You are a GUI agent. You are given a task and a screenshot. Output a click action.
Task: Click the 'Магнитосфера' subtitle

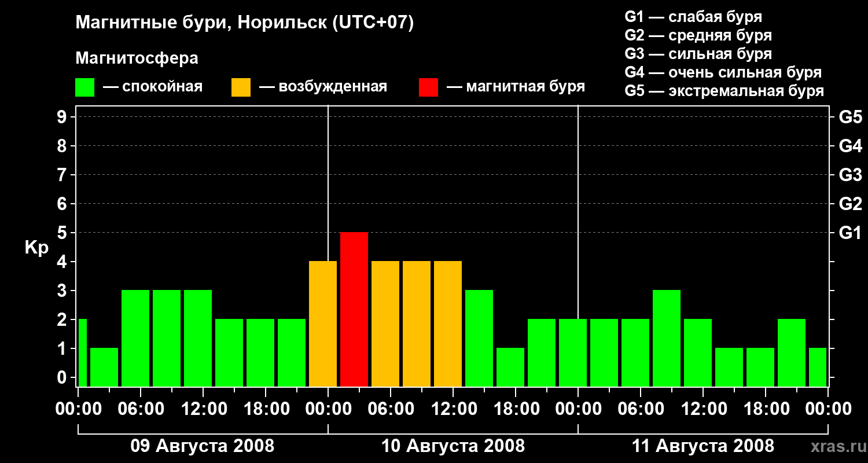pos(137,58)
